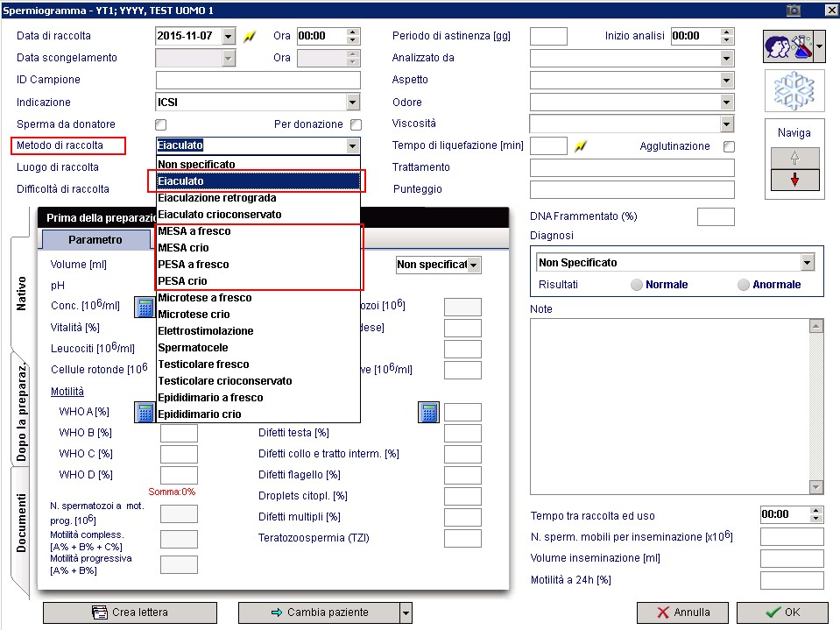Navigate down with the red down arrow
The height and width of the screenshot is (630, 840).
click(x=794, y=180)
